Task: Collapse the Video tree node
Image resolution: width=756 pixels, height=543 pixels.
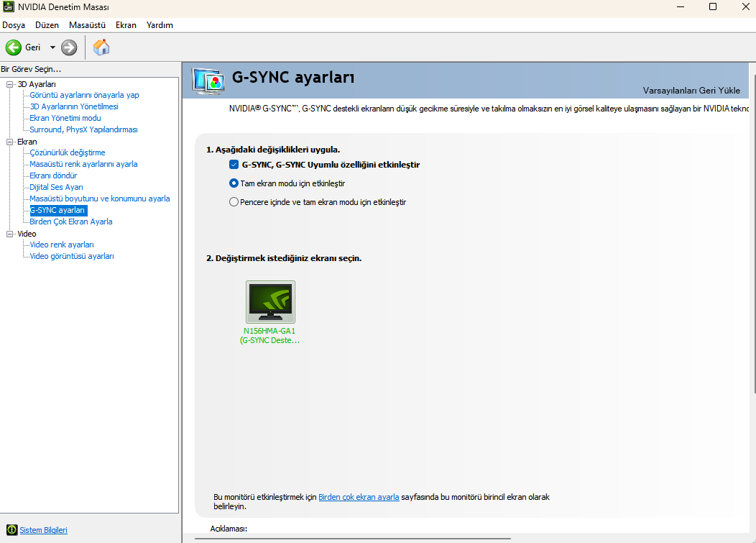Action: [x=9, y=234]
